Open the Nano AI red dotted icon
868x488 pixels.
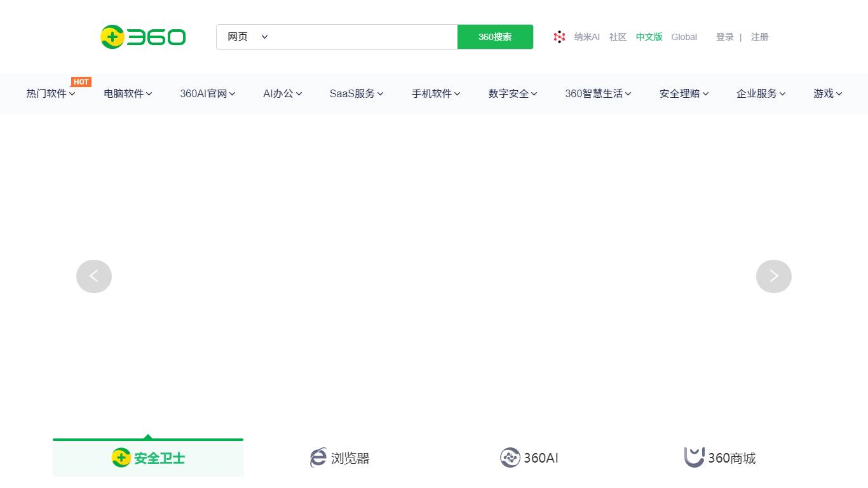559,37
